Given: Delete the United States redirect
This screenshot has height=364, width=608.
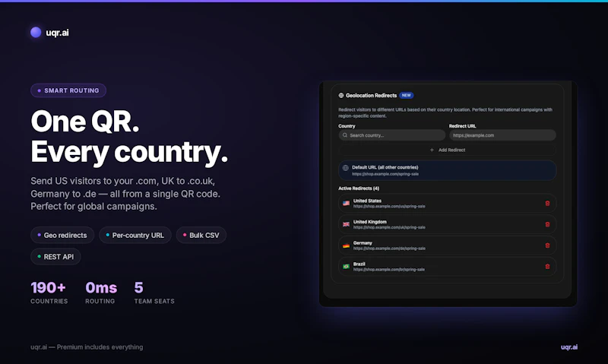Looking at the screenshot, I should click(x=547, y=203).
